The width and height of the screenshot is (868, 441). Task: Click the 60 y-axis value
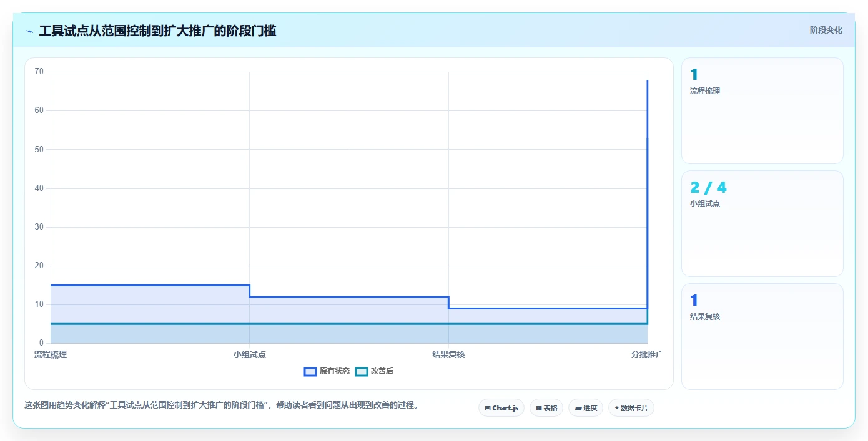(39, 110)
